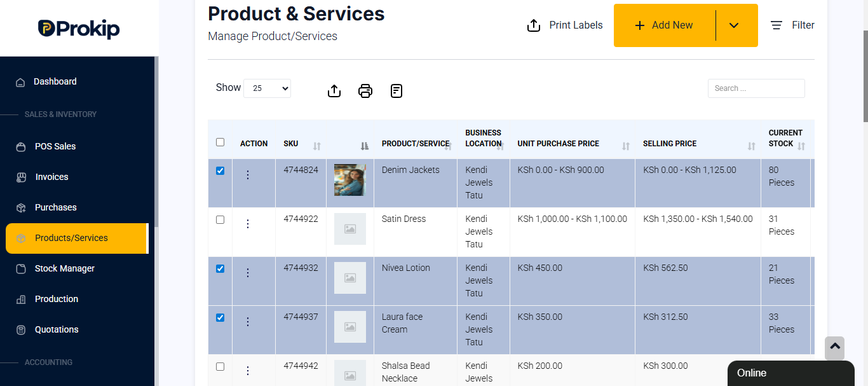Click the Print Labels button text
The width and height of the screenshot is (868, 386).
point(576,25)
